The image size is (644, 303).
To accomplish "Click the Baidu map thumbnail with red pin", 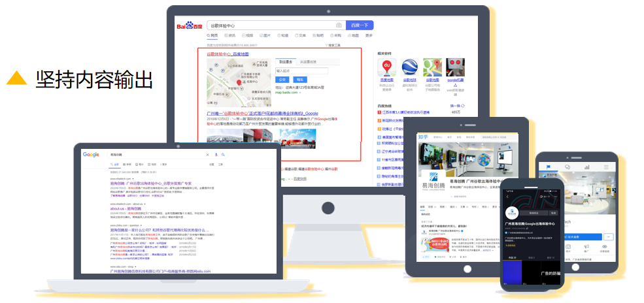I will pos(238,82).
